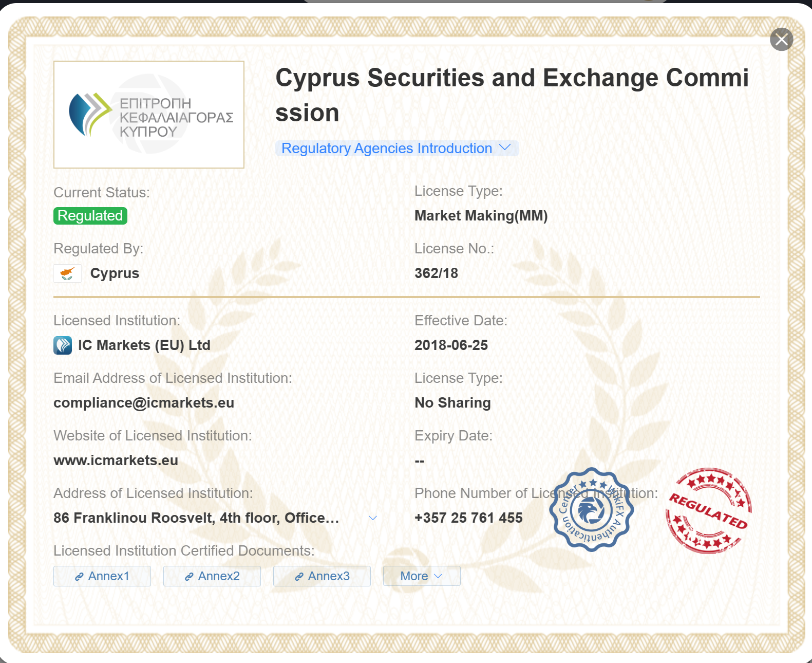This screenshot has width=812, height=663.
Task: Click the WikiFX Authentication Center stamp
Action: (x=592, y=510)
